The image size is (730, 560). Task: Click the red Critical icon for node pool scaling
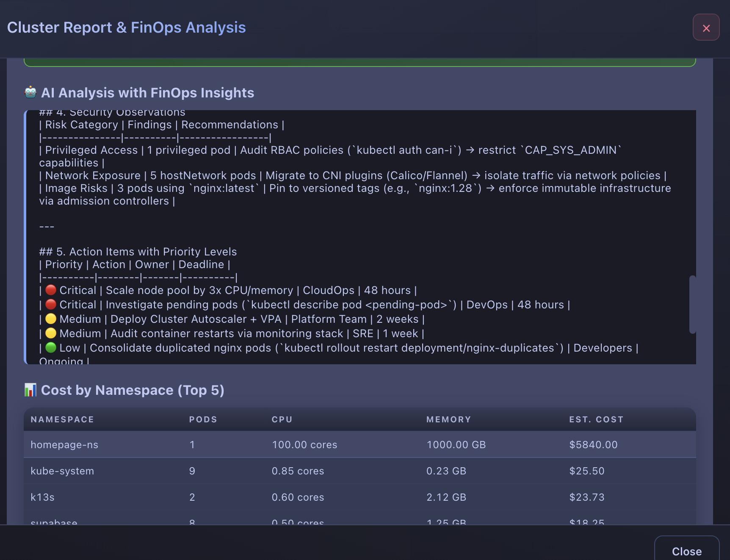coord(50,290)
